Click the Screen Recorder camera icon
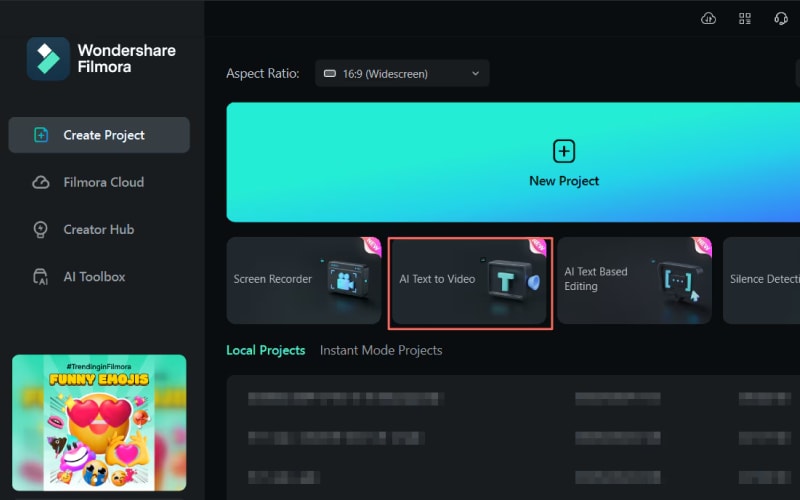 point(347,279)
